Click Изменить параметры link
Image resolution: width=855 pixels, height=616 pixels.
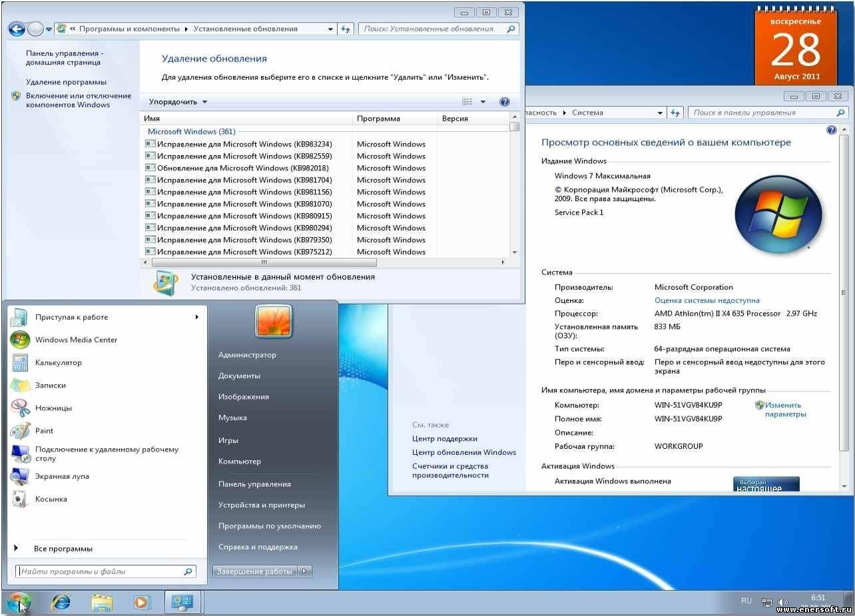coord(785,410)
